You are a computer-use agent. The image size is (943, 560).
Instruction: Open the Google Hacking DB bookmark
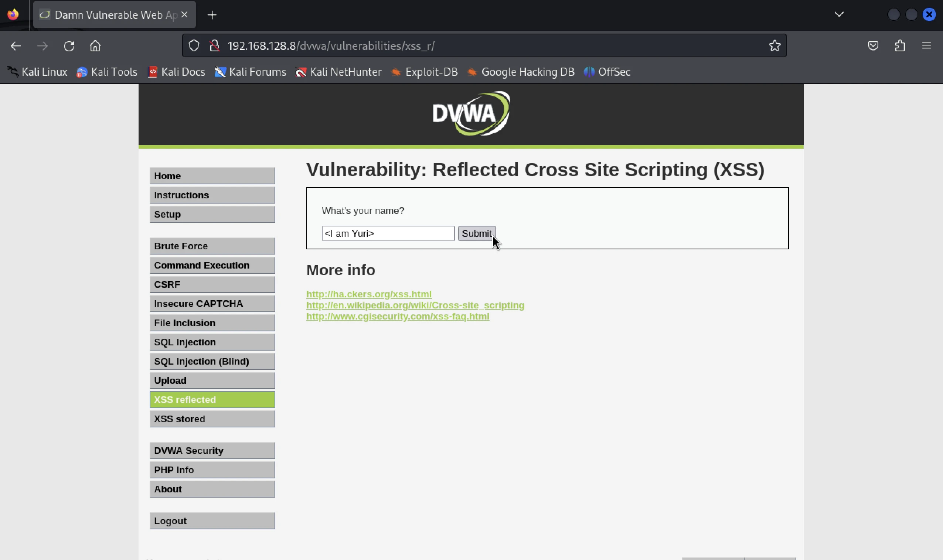click(521, 72)
